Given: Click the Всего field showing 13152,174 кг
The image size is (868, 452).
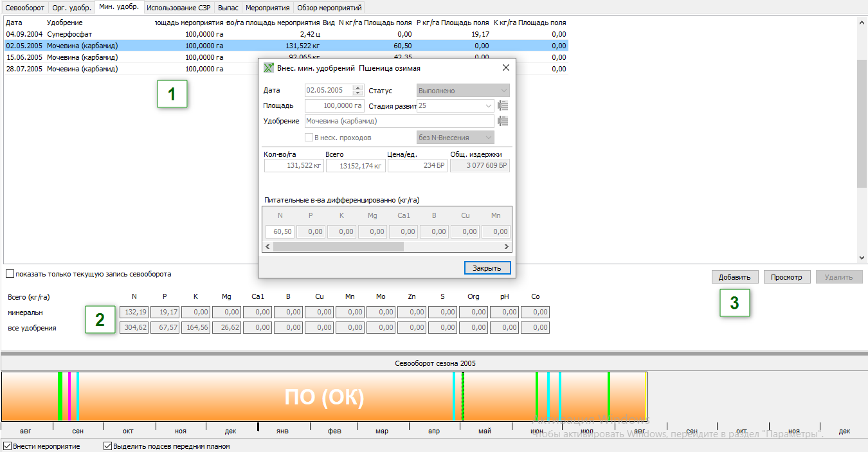Looking at the screenshot, I should [x=356, y=166].
